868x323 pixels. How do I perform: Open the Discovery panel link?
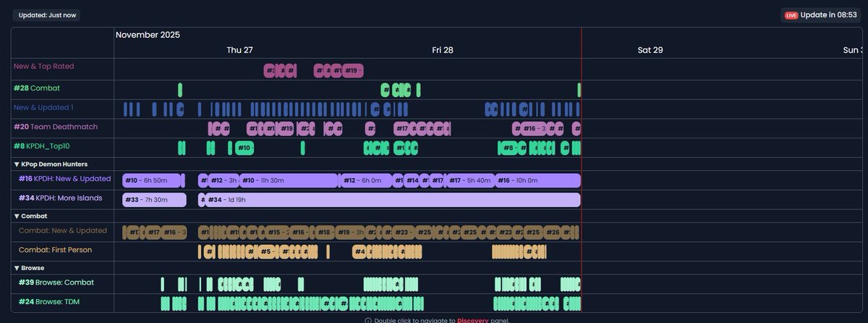(474, 320)
